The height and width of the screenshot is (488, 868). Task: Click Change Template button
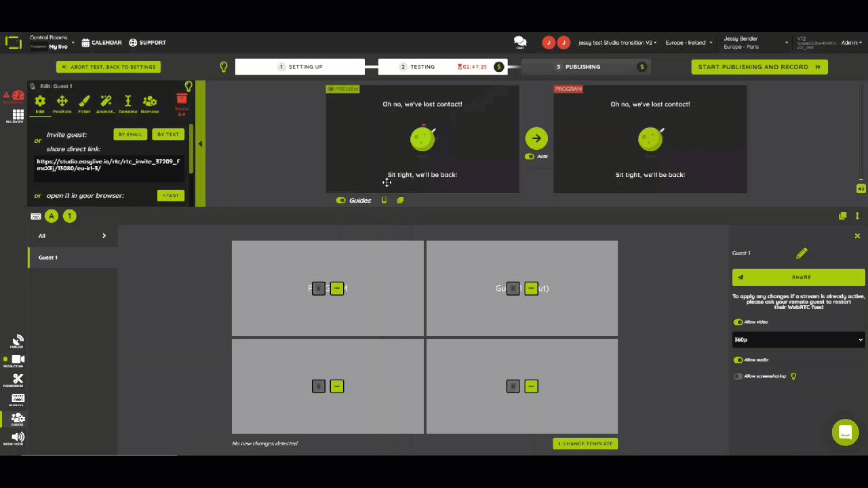[x=585, y=443]
